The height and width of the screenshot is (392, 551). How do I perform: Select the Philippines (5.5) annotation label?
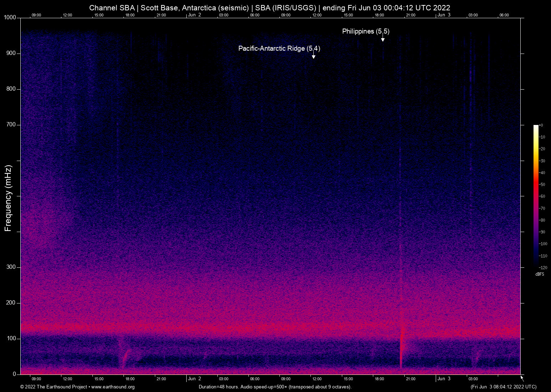(x=365, y=31)
